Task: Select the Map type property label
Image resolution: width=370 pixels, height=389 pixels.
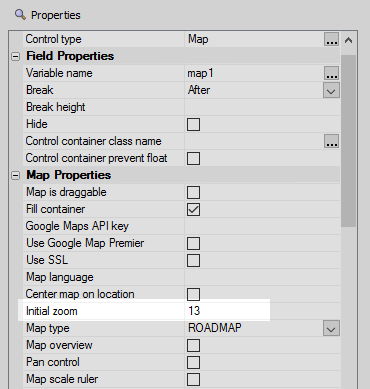Action: (x=48, y=328)
